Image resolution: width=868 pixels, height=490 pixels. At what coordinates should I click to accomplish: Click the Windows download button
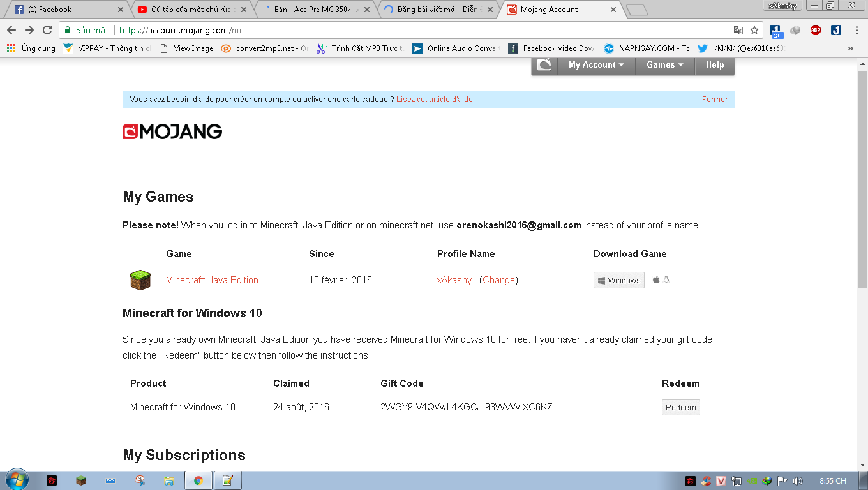pos(619,280)
